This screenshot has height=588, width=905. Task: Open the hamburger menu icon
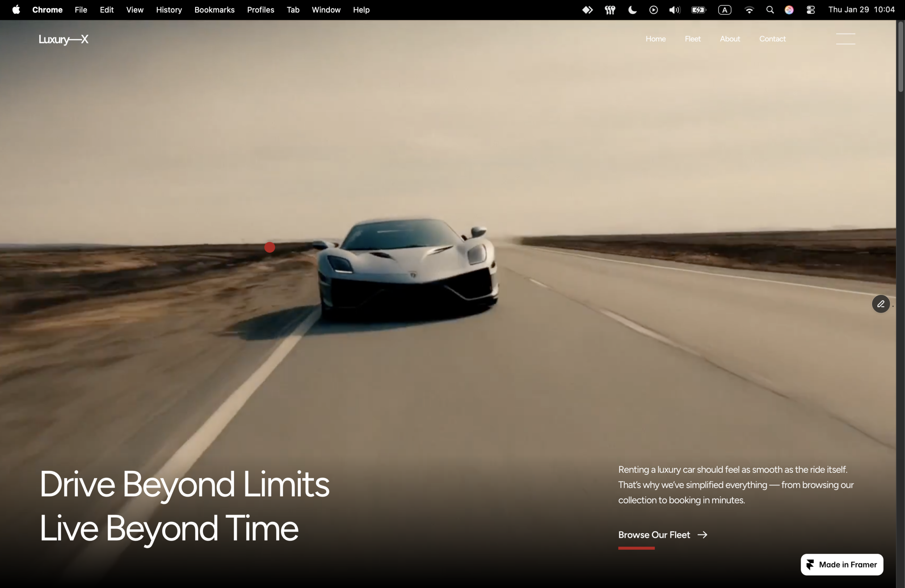coord(845,39)
